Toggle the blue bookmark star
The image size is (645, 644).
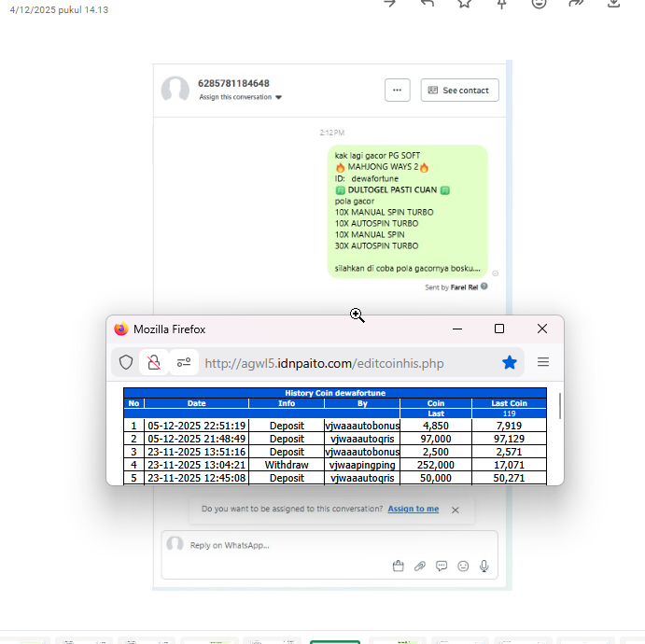pyautogui.click(x=510, y=362)
